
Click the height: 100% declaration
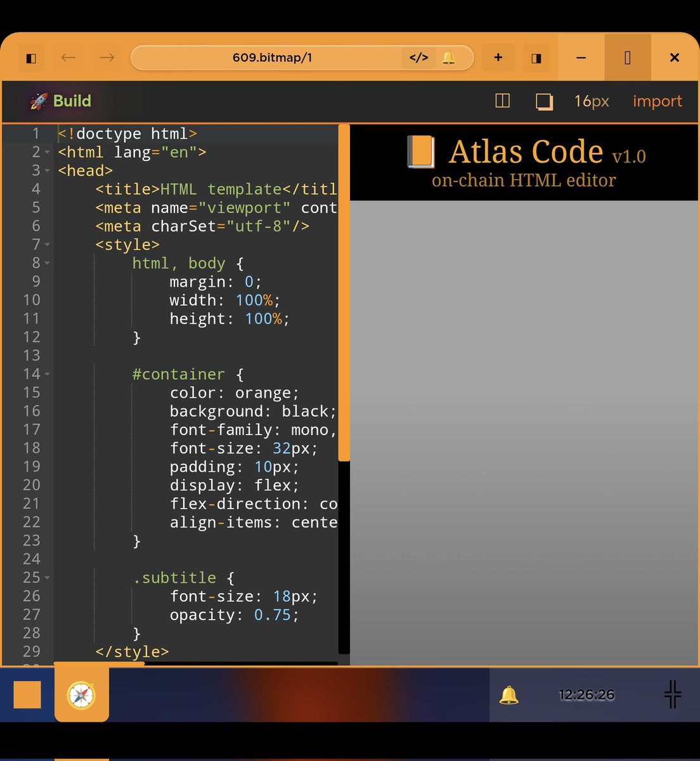tap(230, 318)
